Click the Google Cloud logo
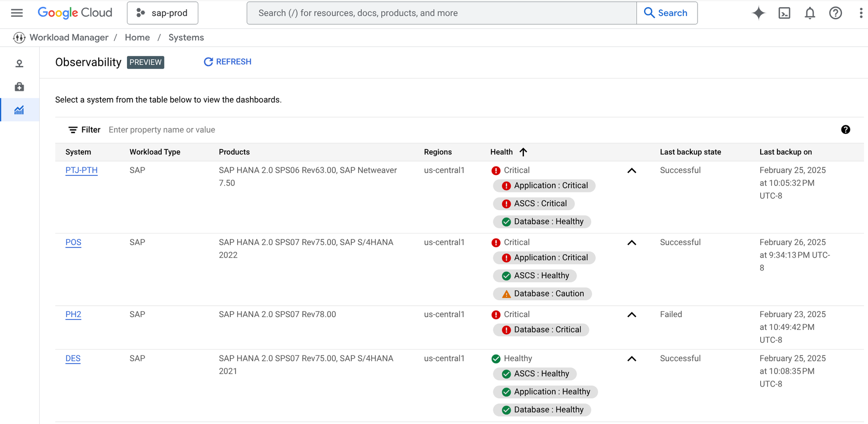 point(75,13)
